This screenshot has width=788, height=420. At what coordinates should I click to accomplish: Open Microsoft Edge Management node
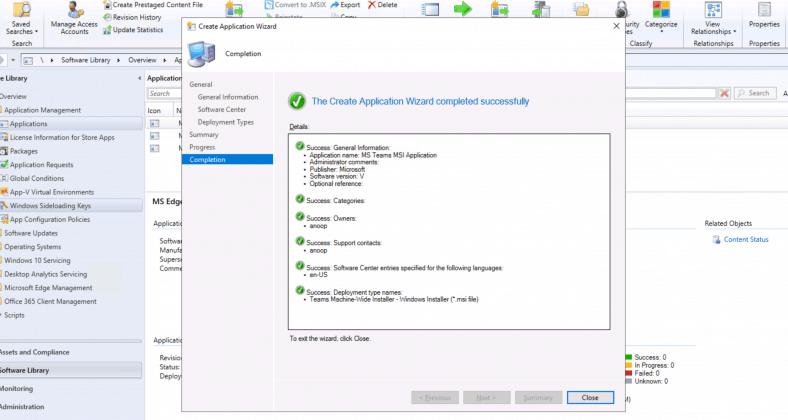[x=48, y=288]
